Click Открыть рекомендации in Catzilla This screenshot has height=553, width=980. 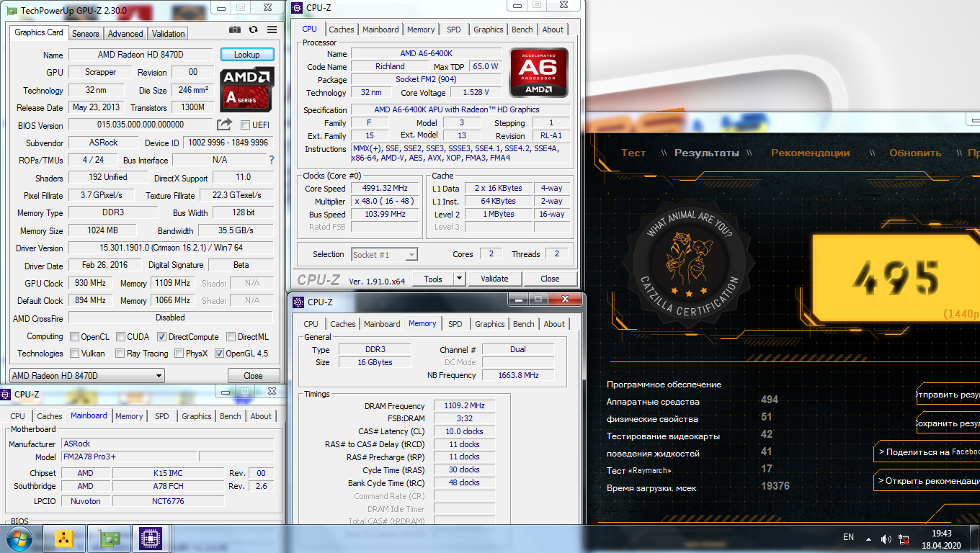coord(927,481)
